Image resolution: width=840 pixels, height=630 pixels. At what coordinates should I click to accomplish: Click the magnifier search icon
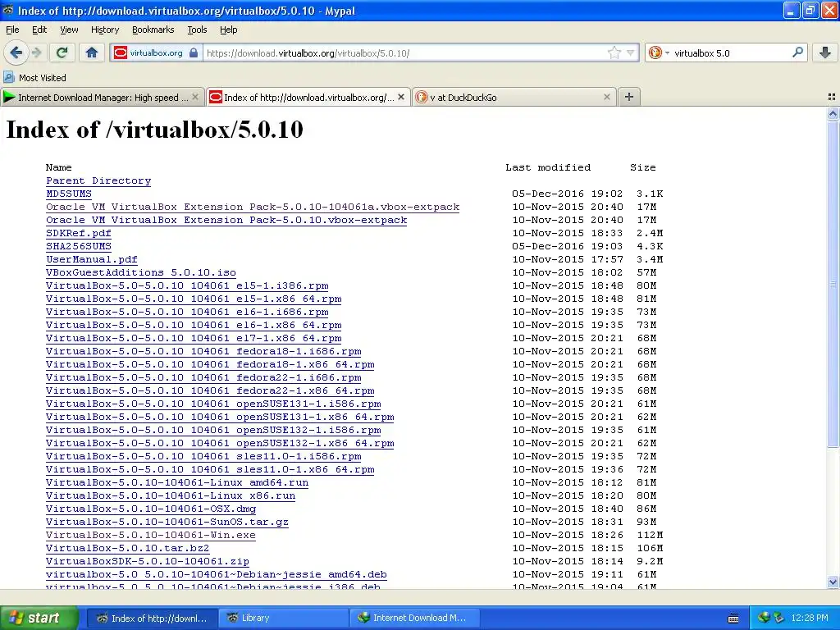pos(797,52)
